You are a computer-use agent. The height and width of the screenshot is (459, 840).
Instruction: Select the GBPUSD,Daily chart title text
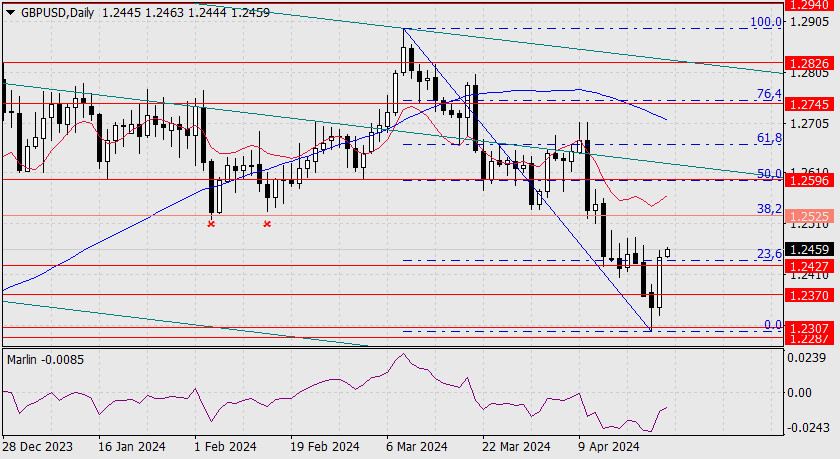[x=57, y=12]
